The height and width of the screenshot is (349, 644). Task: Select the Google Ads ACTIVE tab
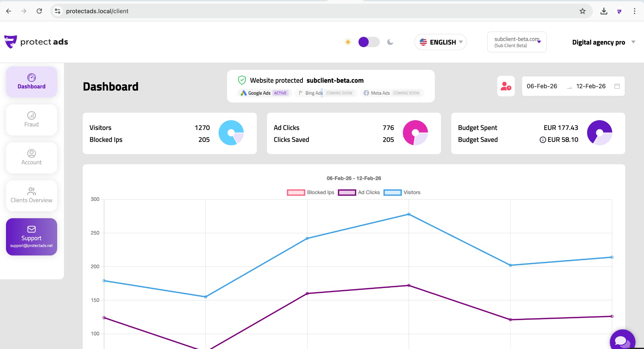coord(264,93)
